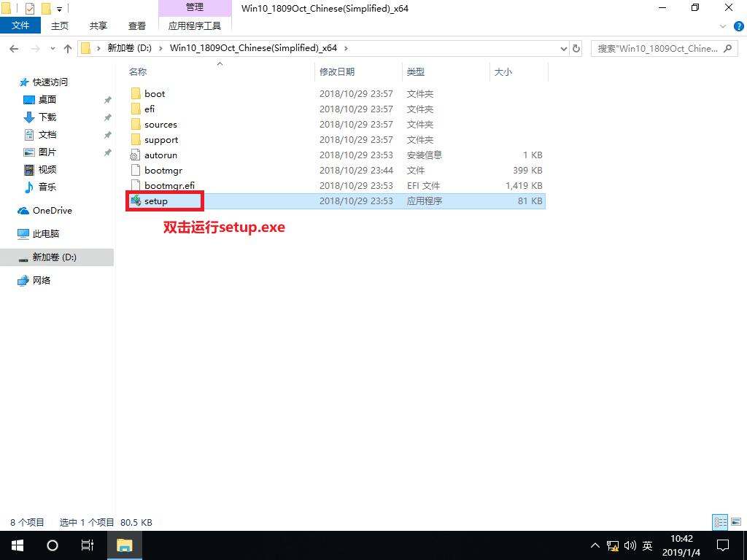747x560 pixels.
Task: Open 视频 in the navigation pane
Action: tap(47, 169)
